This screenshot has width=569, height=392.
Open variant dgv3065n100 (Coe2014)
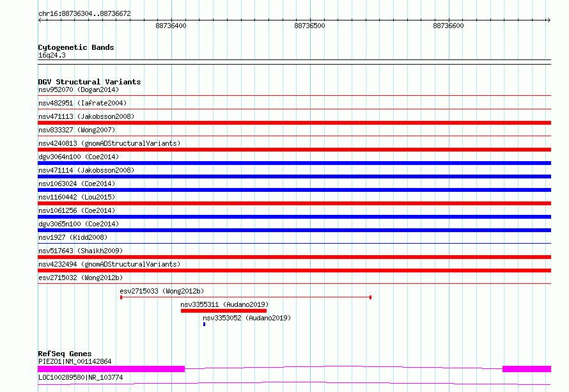coord(79,224)
